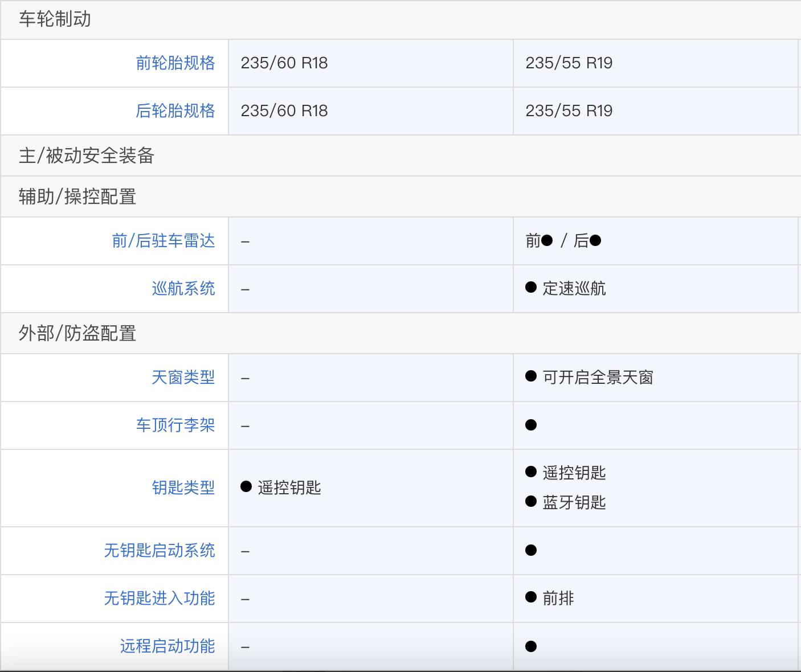801x672 pixels.
Task: Select the 巡航系统 link
Action: pos(183,289)
